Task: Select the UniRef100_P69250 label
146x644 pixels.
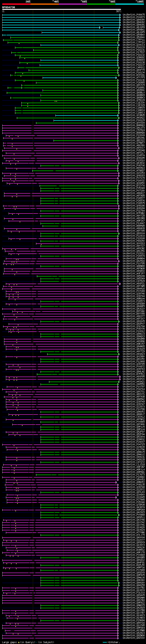Action: (134, 241)
